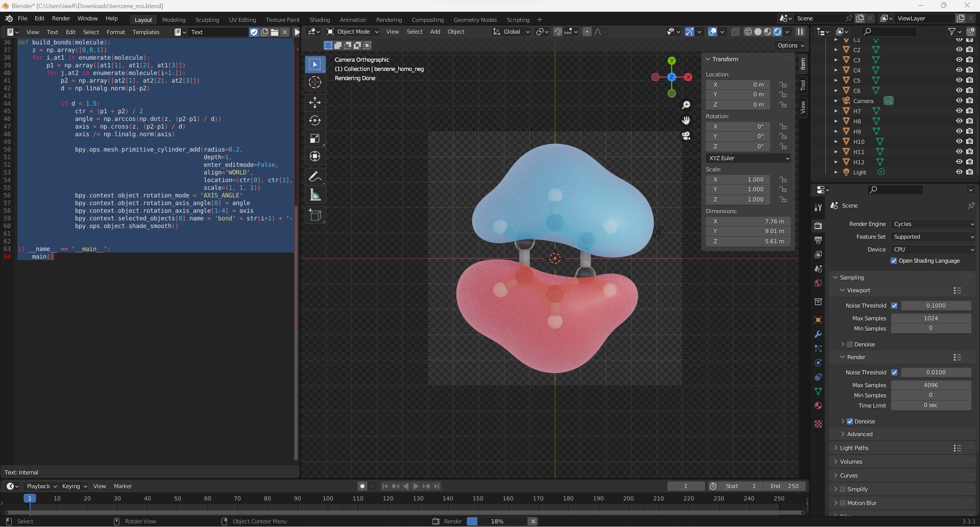Open the Render menu in top bar
The width and height of the screenshot is (980, 527).
pyautogui.click(x=61, y=18)
